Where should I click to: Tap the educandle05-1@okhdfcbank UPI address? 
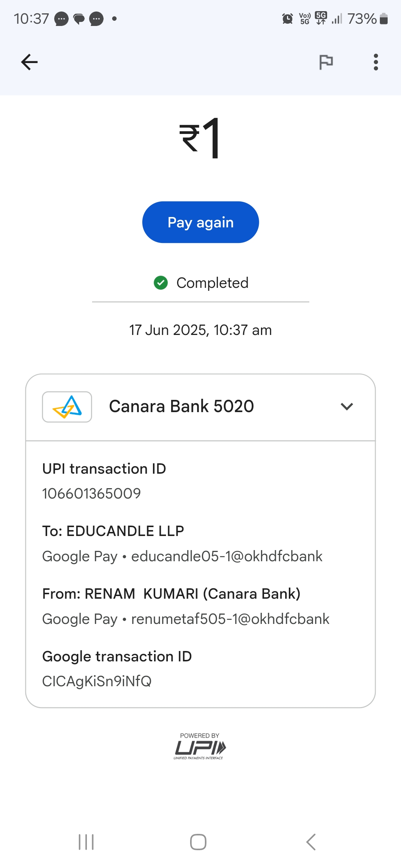tap(226, 556)
